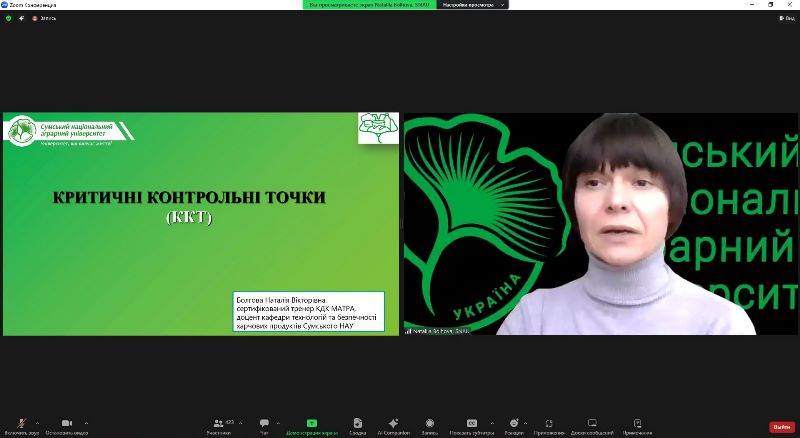Expand audio options arrow beside microphone
The image size is (800, 438).
pyautogui.click(x=39, y=422)
